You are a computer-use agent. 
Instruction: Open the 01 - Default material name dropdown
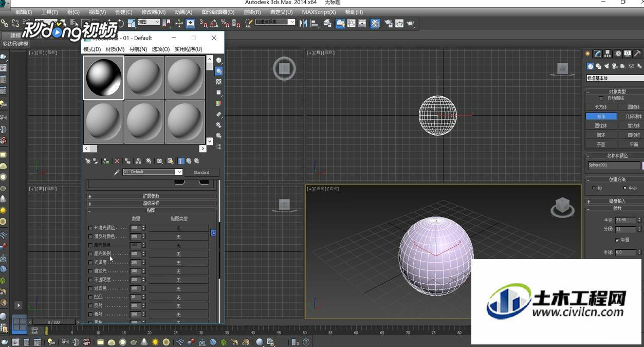coord(179,172)
